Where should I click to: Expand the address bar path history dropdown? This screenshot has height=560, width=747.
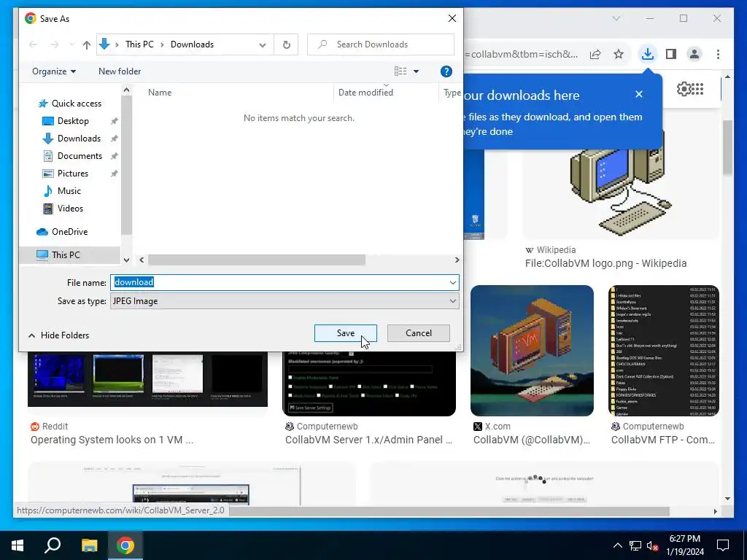tap(263, 44)
